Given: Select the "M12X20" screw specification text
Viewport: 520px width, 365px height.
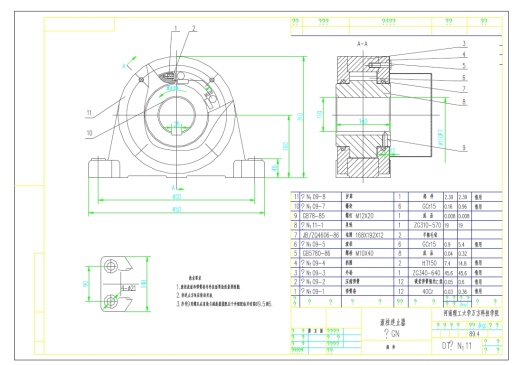Looking at the screenshot, I should (x=365, y=216).
